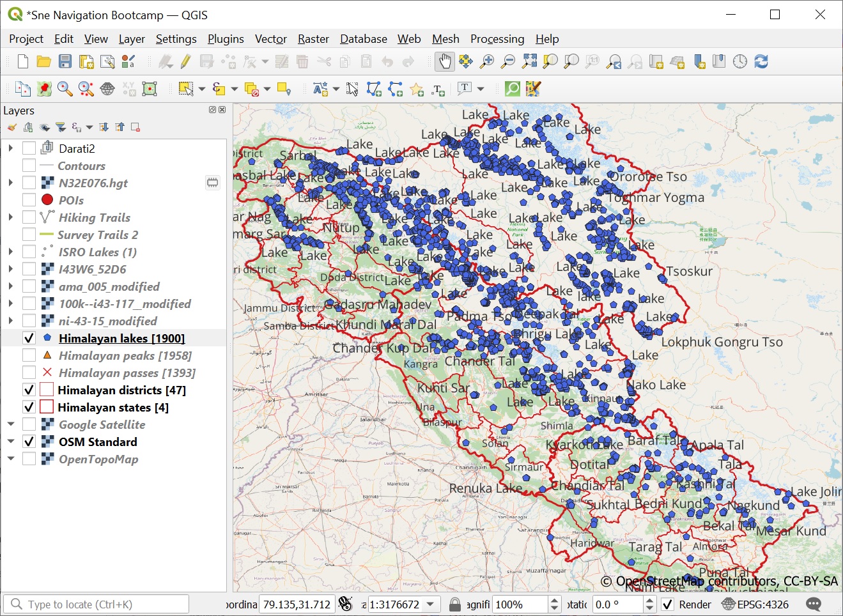Click the Temporal Controller clock icon

click(739, 61)
